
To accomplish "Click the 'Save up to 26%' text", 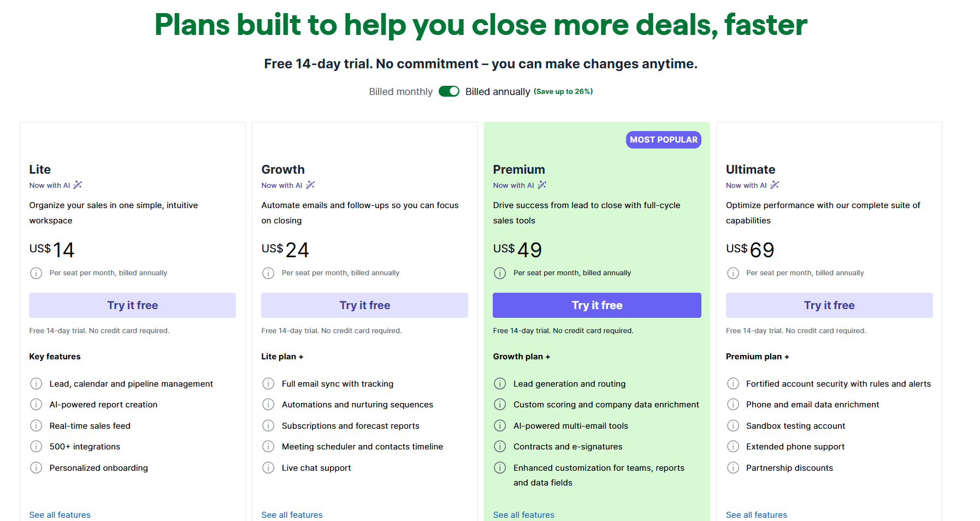I will click(x=563, y=91).
